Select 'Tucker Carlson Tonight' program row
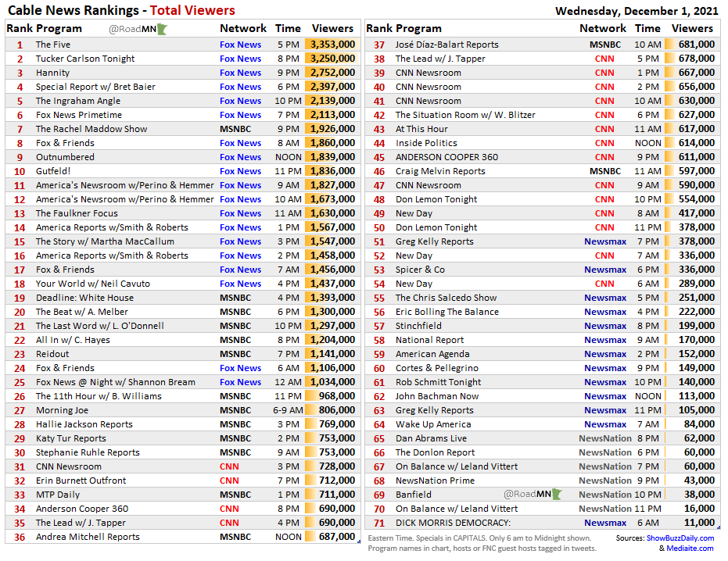The image size is (728, 561). click(182, 59)
